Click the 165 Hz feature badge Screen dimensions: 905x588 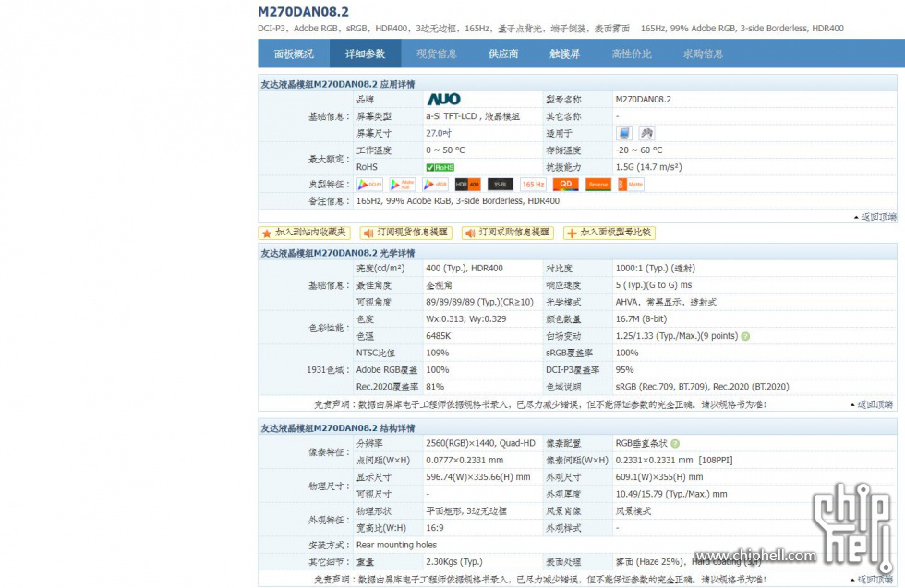[534, 184]
